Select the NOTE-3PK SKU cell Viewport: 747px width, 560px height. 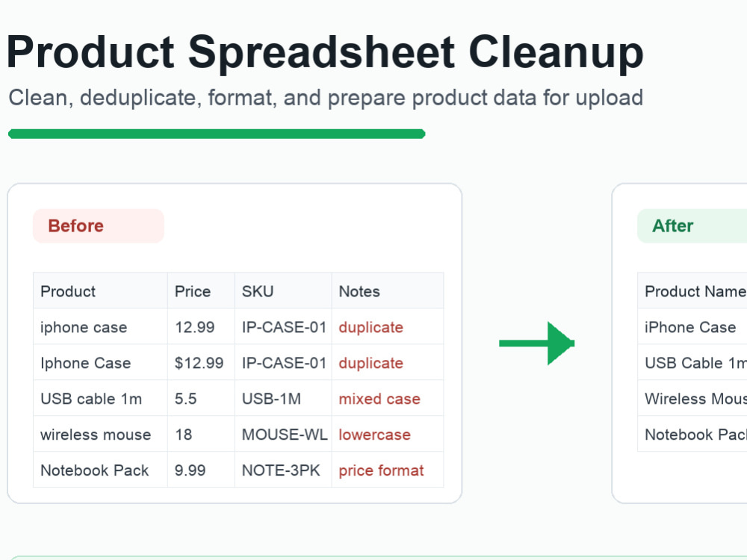pyautogui.click(x=283, y=470)
